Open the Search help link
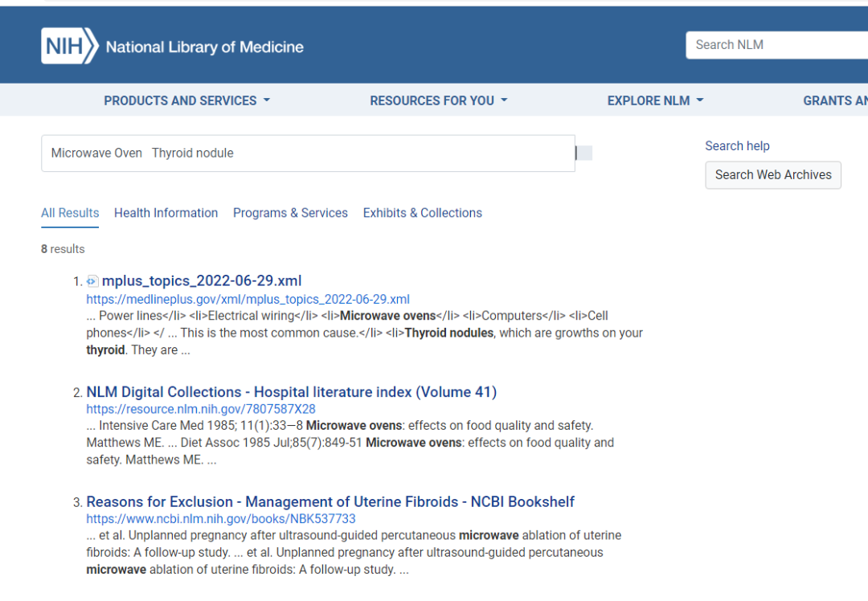 pos(737,146)
